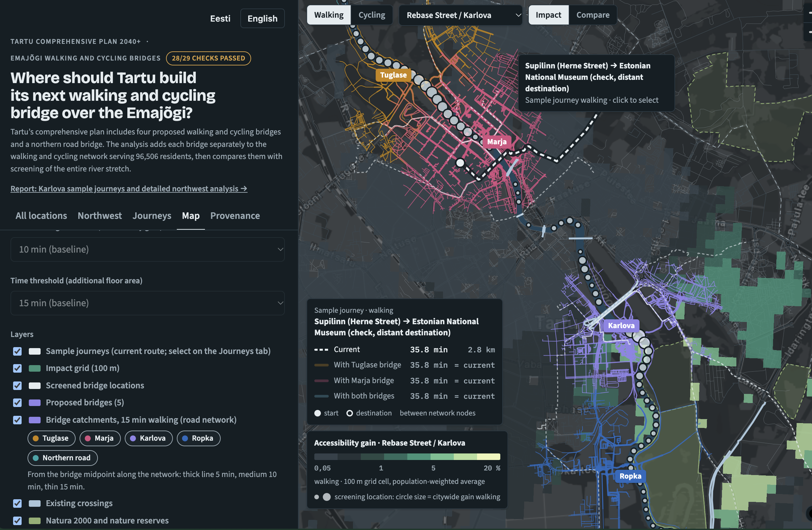Click the 'With both bridges' journey row
The image size is (812, 530).
pos(404,396)
